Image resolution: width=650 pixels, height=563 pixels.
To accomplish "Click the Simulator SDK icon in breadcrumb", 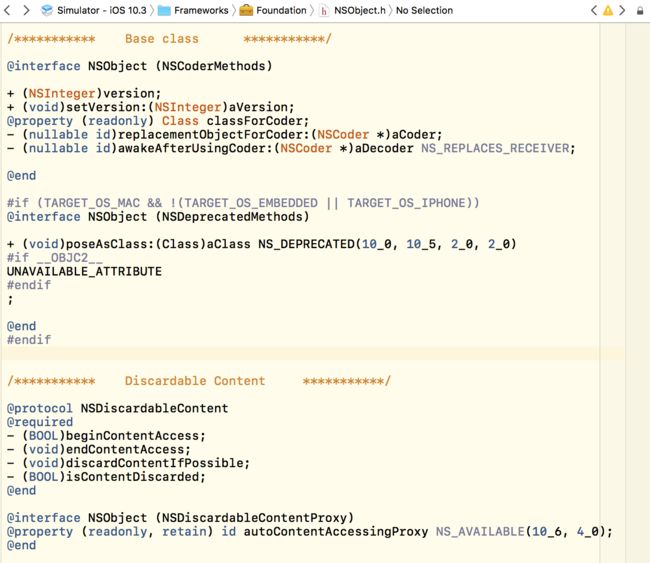I will tap(47, 10).
